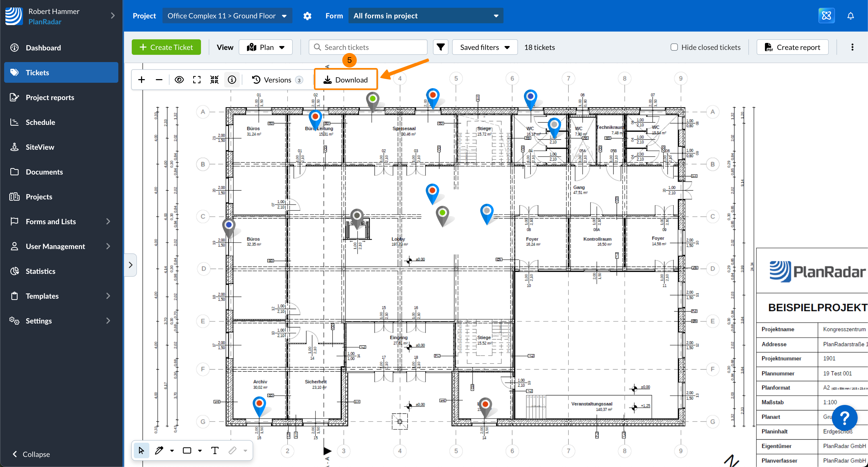Viewport: 868px width, 467px height.
Task: Click the Create Ticket button
Action: [166, 47]
